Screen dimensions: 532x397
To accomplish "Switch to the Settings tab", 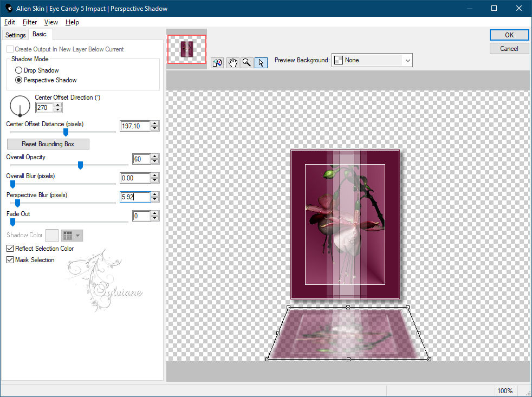I will 15,35.
